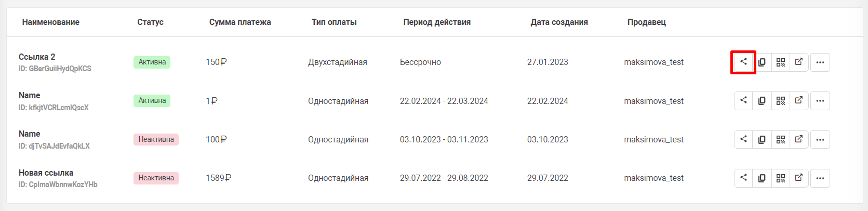Show QR code for Ссылка 2
868x211 pixels.
(x=781, y=62)
